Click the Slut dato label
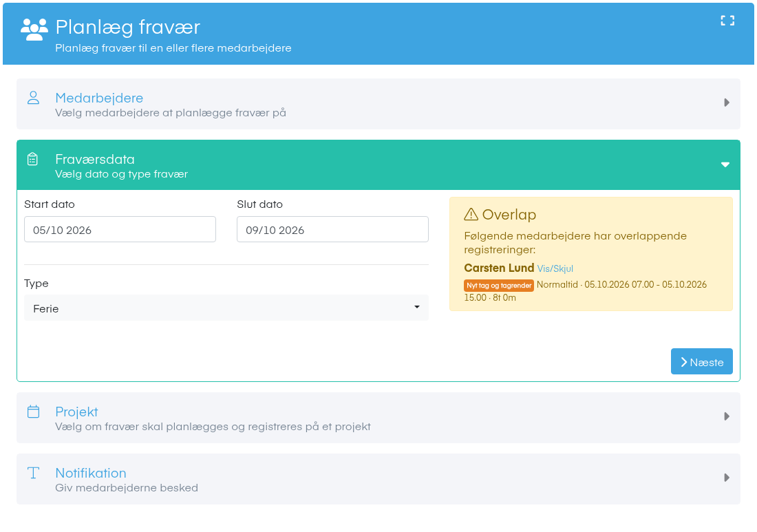The height and width of the screenshot is (532, 757). coord(259,204)
